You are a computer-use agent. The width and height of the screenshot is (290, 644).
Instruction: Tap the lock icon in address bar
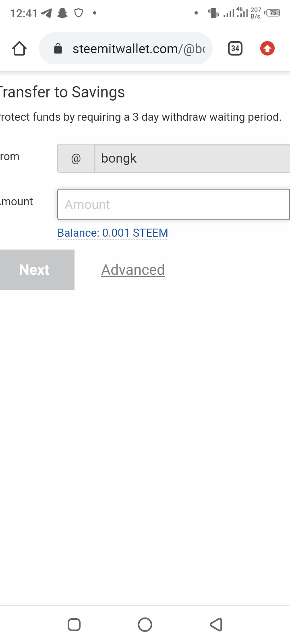(58, 49)
